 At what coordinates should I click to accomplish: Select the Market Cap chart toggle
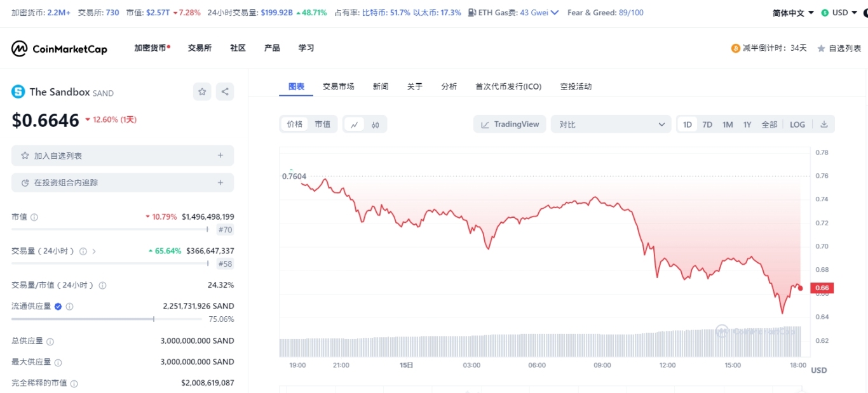323,124
